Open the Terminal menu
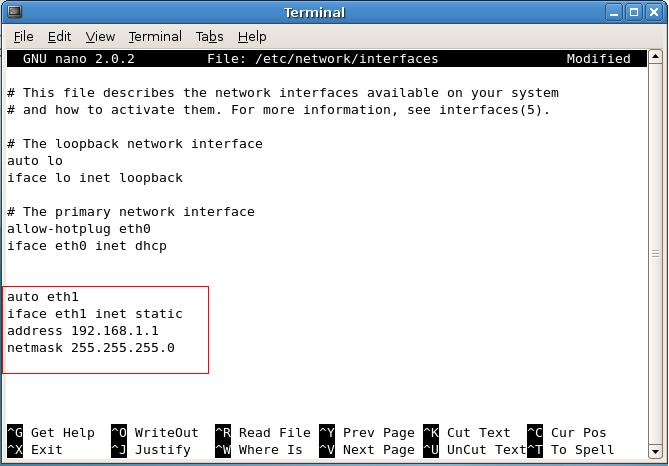 (x=155, y=37)
